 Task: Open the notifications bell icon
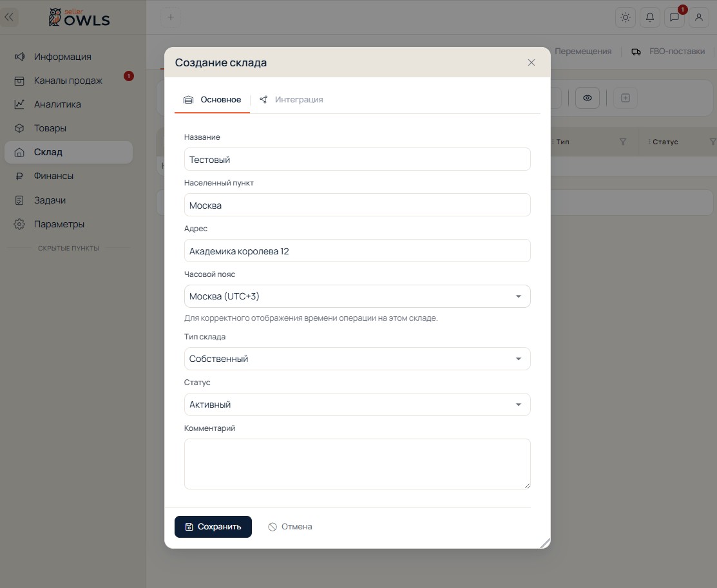tap(650, 17)
